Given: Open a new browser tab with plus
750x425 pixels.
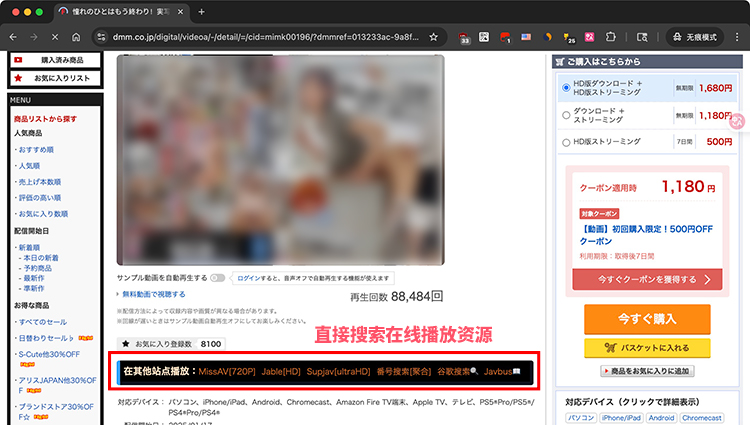Looking at the screenshot, I should pyautogui.click(x=201, y=12).
